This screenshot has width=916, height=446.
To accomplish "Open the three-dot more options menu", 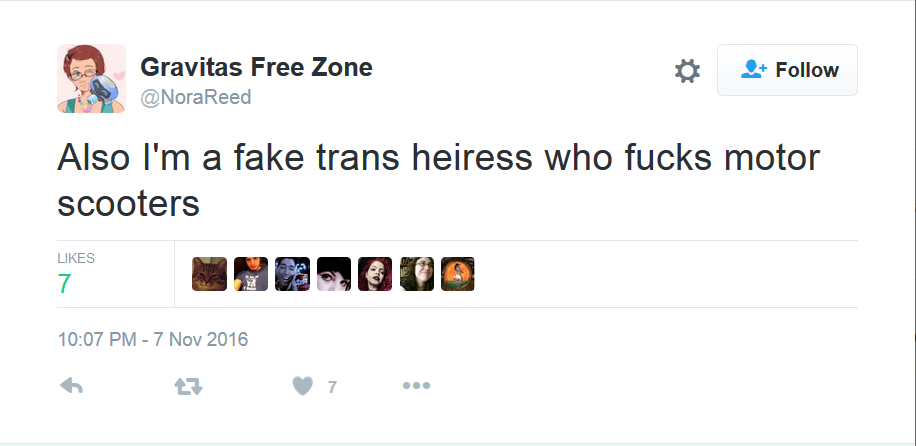I will click(416, 386).
